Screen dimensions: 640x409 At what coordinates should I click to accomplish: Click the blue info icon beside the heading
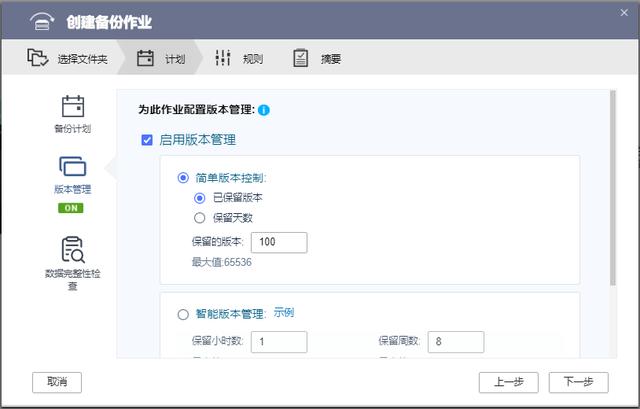(x=264, y=110)
